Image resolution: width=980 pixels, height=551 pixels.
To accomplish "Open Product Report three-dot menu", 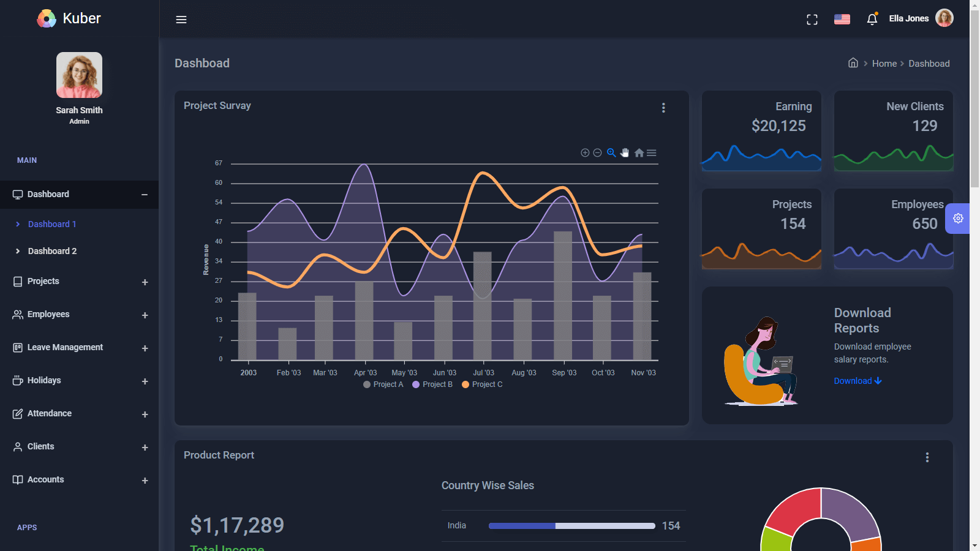I will click(x=927, y=457).
